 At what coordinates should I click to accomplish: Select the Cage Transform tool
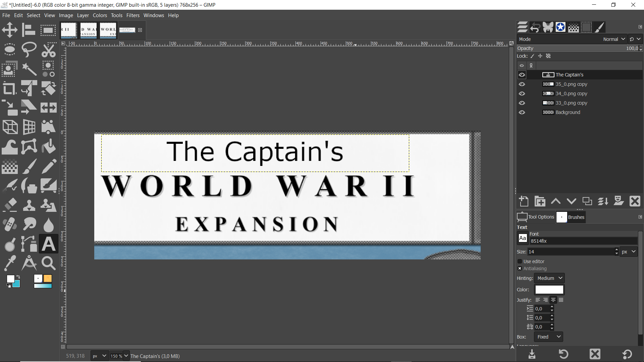point(29,147)
